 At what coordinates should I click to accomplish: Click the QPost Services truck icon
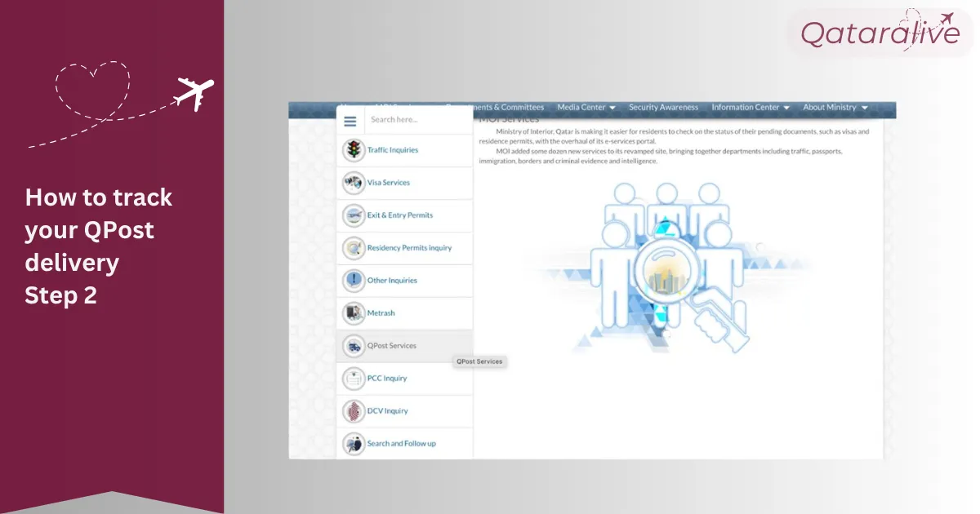(x=354, y=346)
